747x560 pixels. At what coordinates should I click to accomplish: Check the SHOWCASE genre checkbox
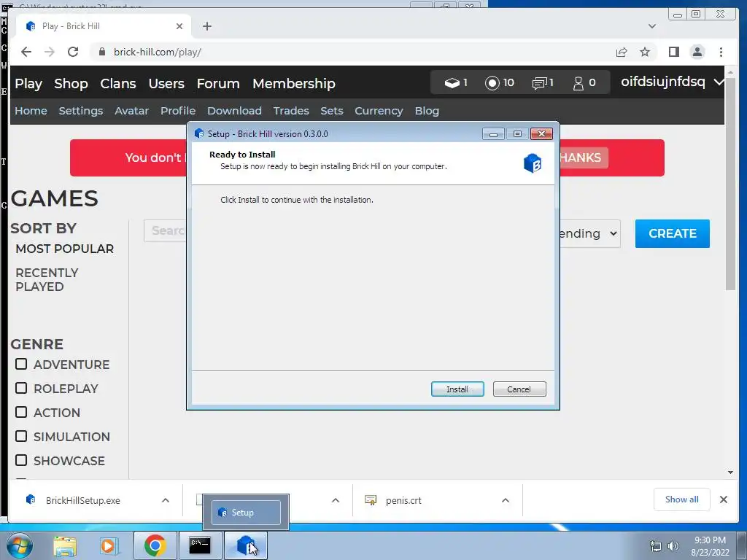tap(21, 460)
